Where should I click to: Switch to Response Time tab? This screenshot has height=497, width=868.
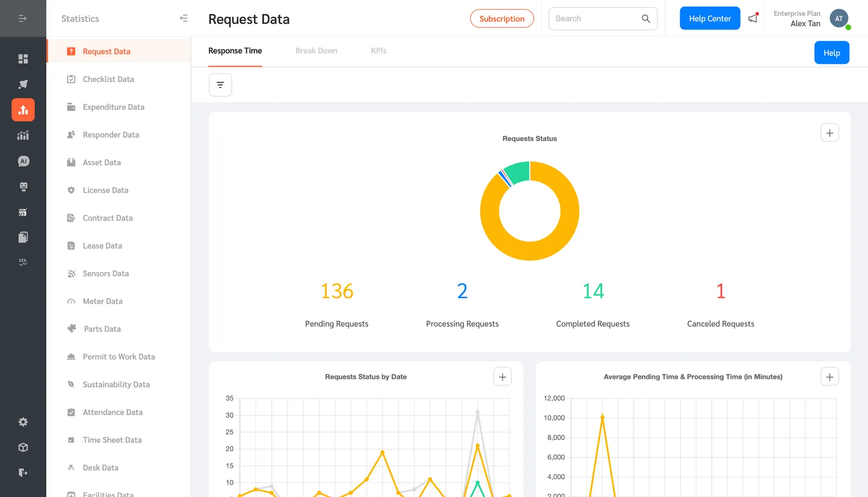click(235, 51)
